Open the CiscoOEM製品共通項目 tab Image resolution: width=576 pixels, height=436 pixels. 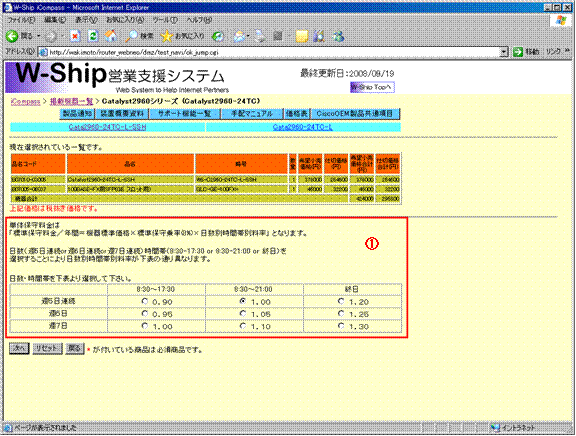355,114
